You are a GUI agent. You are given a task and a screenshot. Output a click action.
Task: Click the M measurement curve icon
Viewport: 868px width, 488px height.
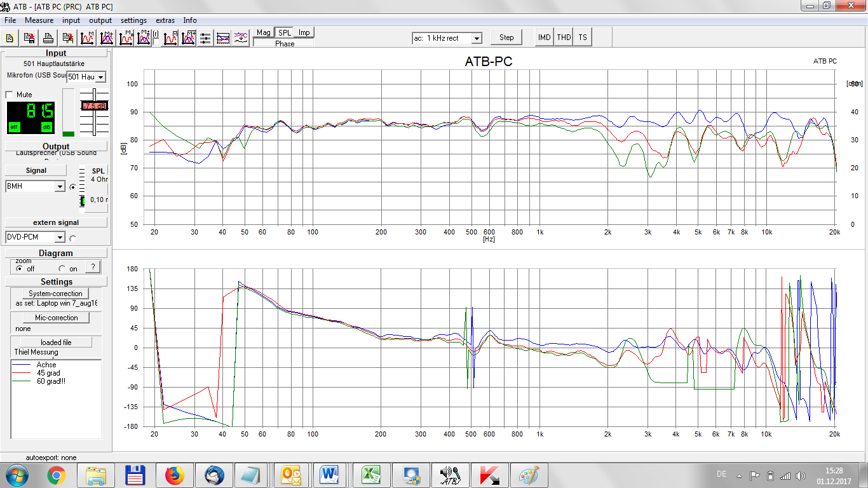tap(87, 38)
